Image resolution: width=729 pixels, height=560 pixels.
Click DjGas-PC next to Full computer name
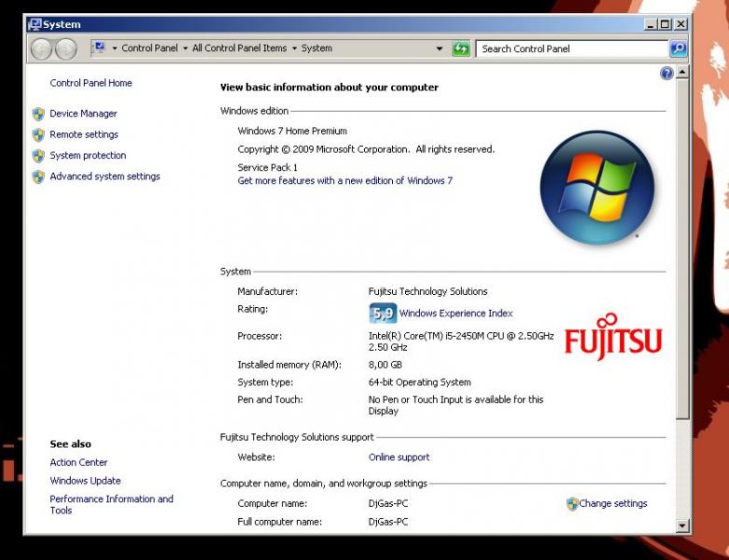click(x=388, y=522)
